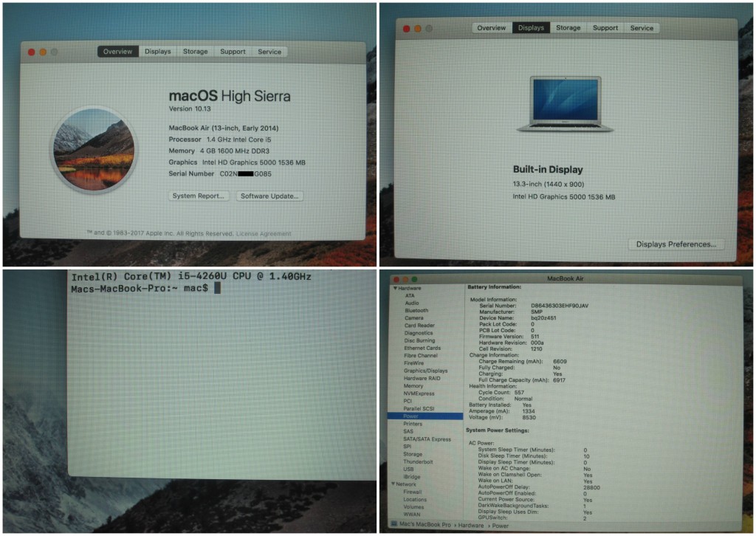Select Card Reader in the sidebar
This screenshot has height=536, width=756.
[419, 326]
